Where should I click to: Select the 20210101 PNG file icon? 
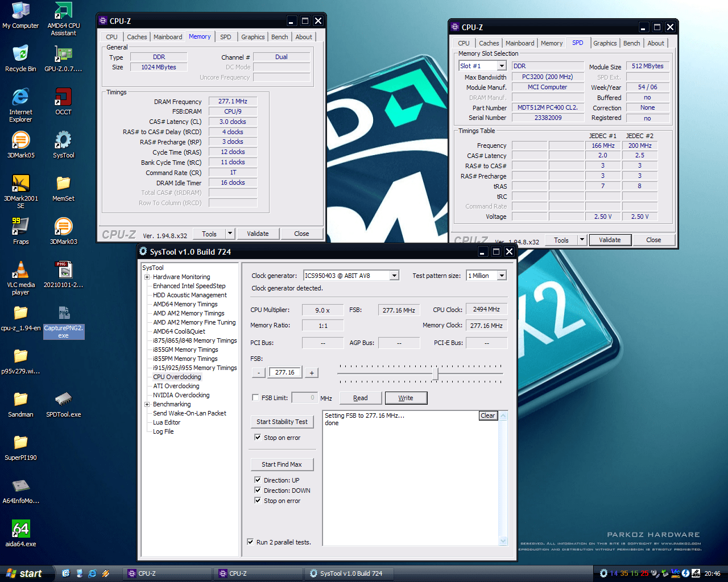(64, 275)
